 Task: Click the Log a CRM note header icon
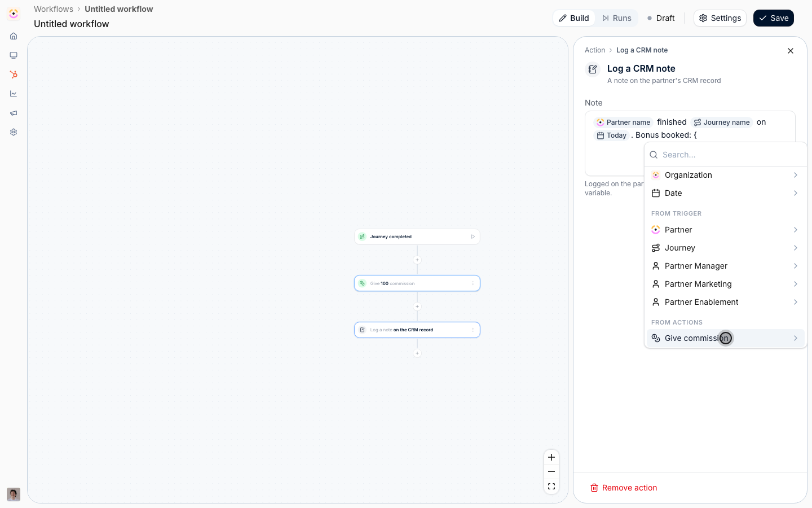593,69
